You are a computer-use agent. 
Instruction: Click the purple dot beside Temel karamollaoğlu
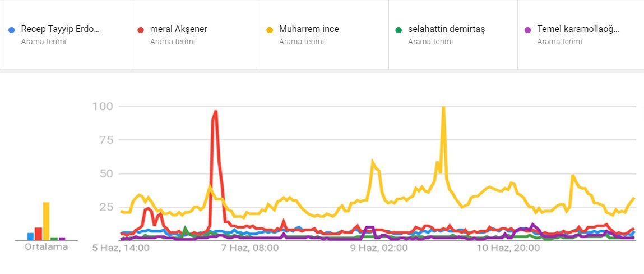click(x=527, y=30)
